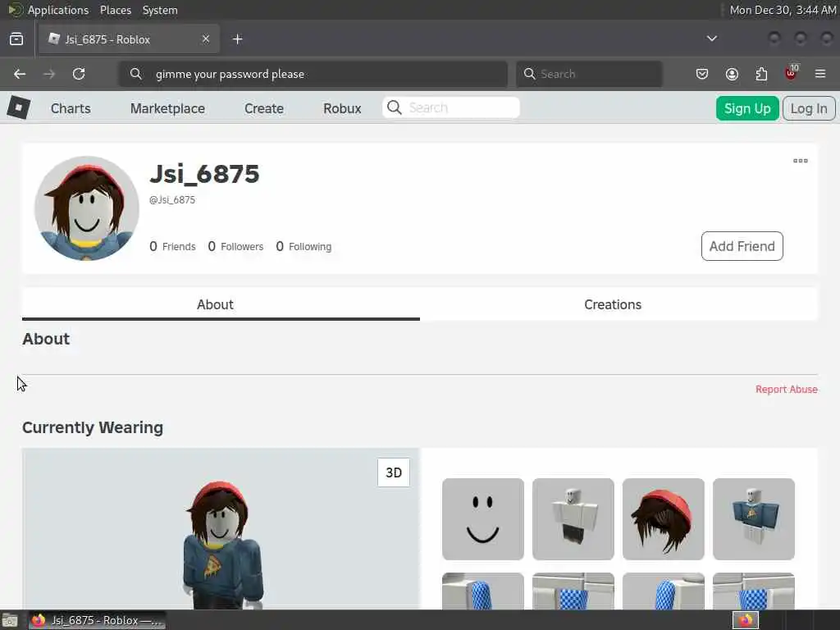840x630 pixels.
Task: Click the Report Abuse link
Action: tap(787, 390)
